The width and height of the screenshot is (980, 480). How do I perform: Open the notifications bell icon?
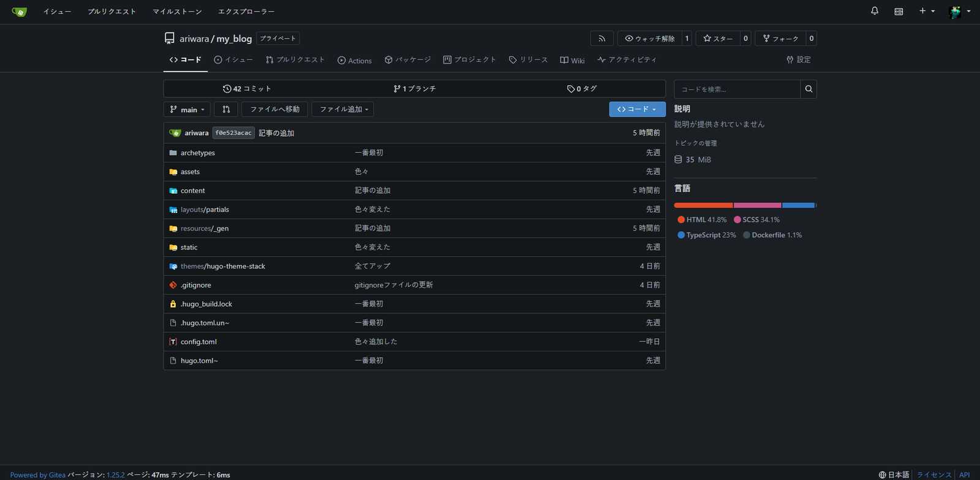[875, 11]
